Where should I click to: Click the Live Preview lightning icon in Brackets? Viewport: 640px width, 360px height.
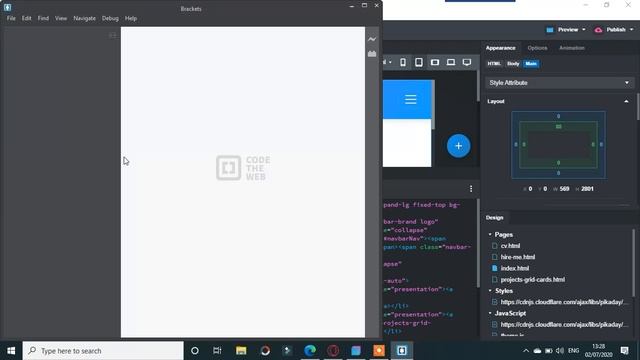[372, 39]
